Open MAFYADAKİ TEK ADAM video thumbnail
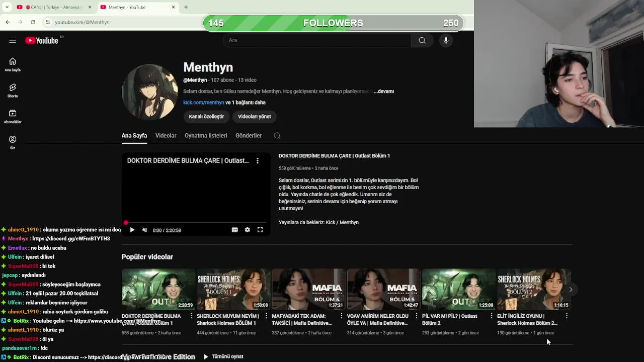The height and width of the screenshot is (362, 644). pos(308,289)
